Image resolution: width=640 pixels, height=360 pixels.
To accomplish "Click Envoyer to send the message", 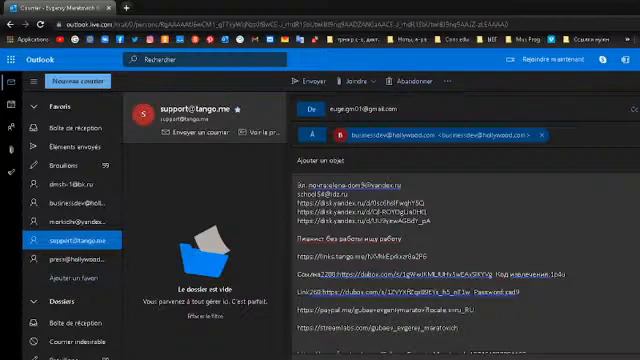I will [x=309, y=81].
